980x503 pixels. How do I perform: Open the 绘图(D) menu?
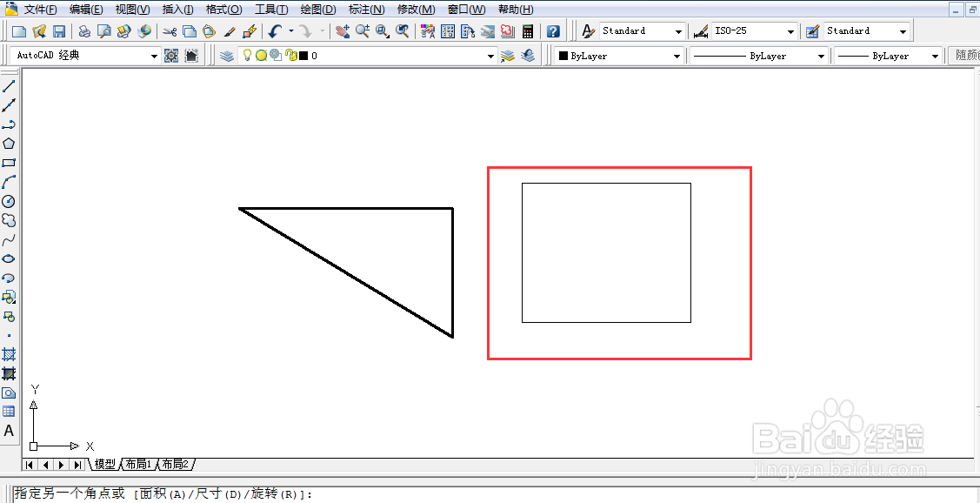(x=318, y=10)
